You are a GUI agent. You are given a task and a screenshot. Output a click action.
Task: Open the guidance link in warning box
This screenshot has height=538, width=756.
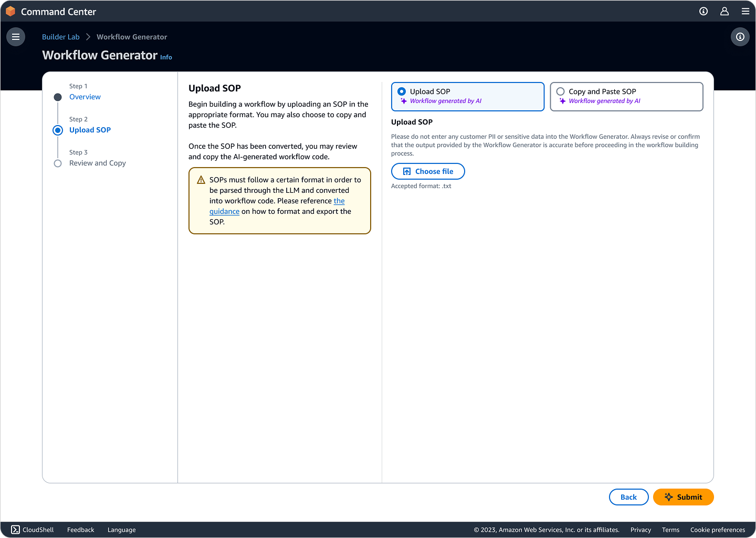225,212
